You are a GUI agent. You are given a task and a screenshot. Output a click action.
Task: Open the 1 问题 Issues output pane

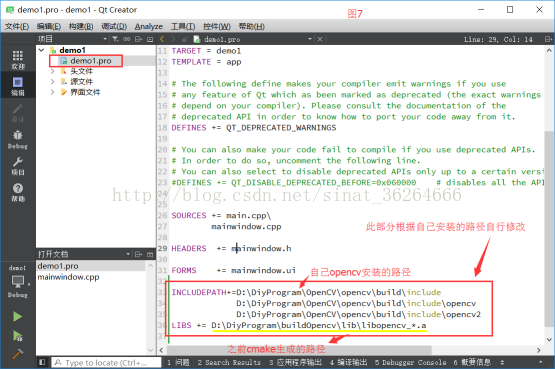(x=178, y=362)
